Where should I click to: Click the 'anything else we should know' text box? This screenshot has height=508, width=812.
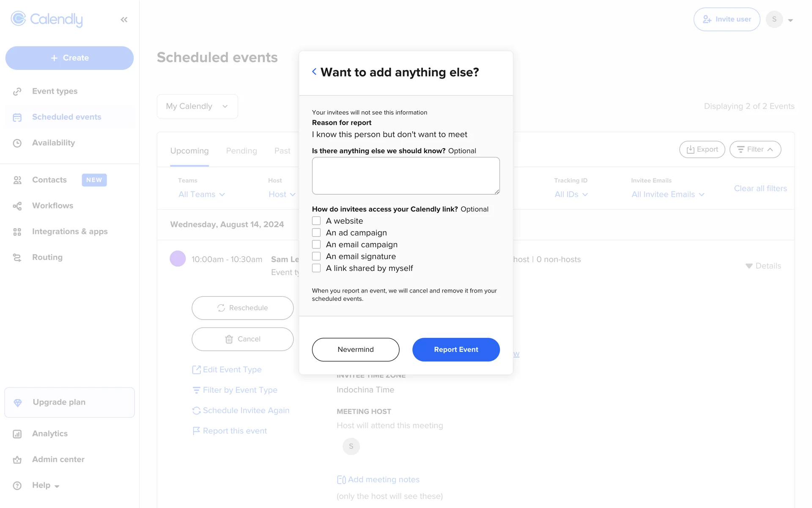tap(406, 176)
